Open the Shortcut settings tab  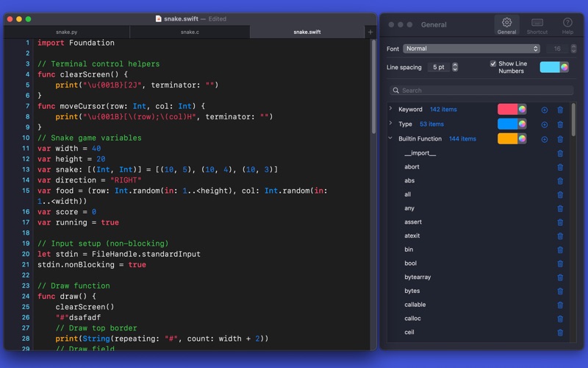point(537,26)
